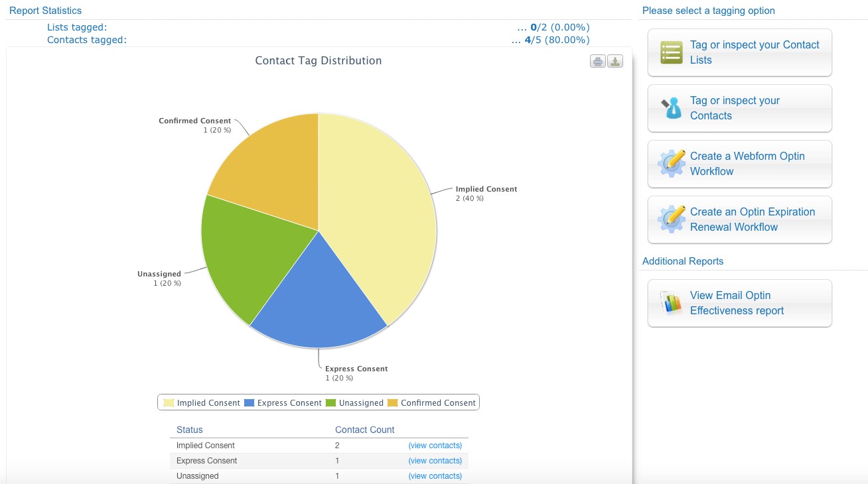This screenshot has height=484, width=868.
Task: View contacts for Express Consent row
Action: pos(435,461)
